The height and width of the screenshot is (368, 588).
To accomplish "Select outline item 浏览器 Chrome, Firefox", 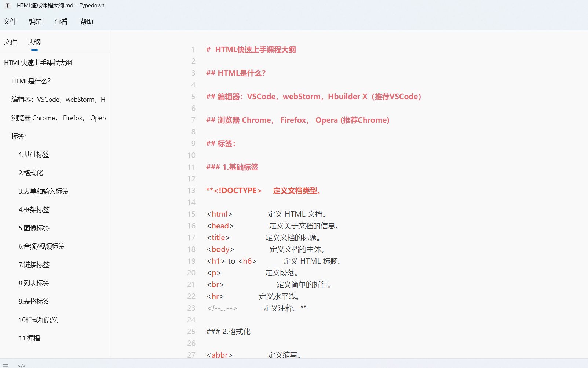I will (x=58, y=118).
